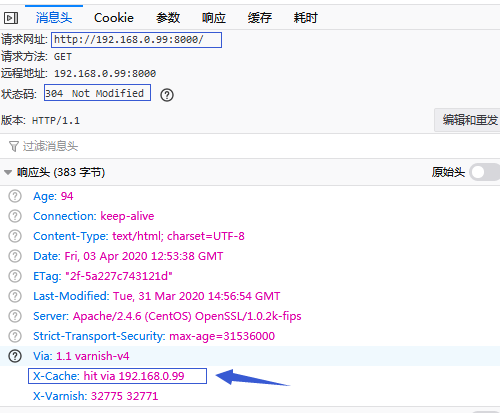The width and height of the screenshot is (500, 413).
Task: Click help icon beside ETag header
Action: [15, 276]
